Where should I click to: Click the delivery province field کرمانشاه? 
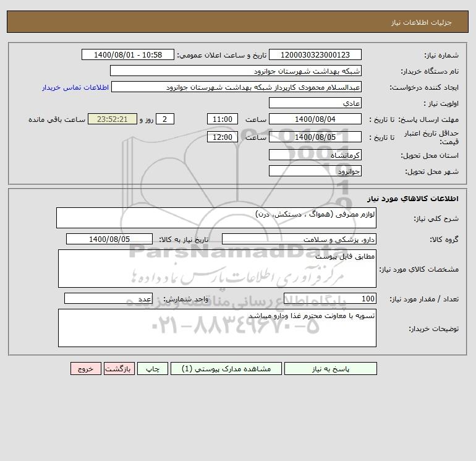click(x=315, y=155)
